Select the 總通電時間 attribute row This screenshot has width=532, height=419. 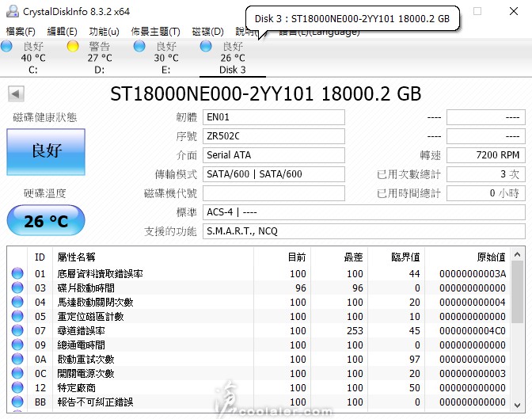click(x=259, y=345)
